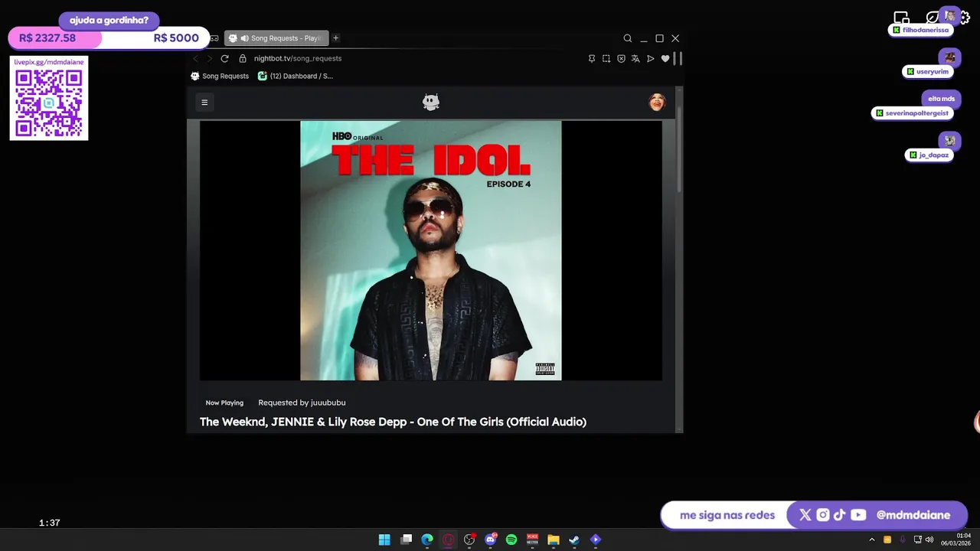Click the @mdmdaiane social handle
The width and height of the screenshot is (980, 551).
(x=913, y=515)
